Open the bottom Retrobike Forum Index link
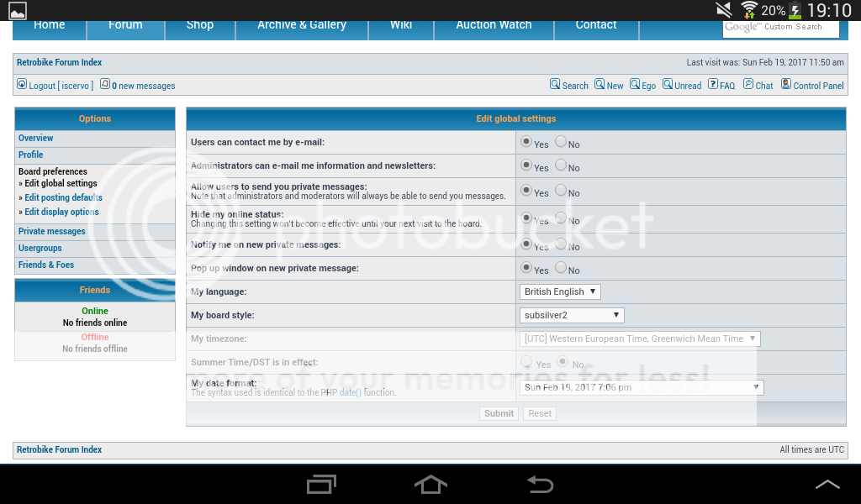This screenshot has height=504, width=861. pos(60,449)
